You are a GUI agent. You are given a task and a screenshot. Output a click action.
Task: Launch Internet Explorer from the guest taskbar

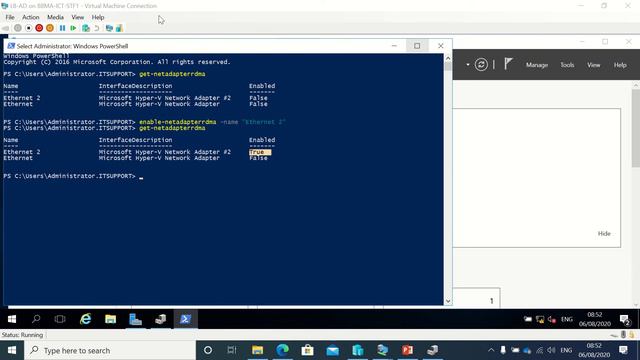tap(85, 319)
